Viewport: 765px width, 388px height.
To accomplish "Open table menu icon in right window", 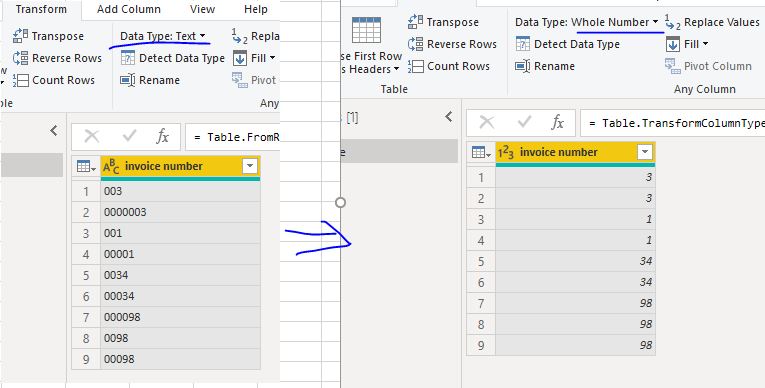I will coord(481,152).
